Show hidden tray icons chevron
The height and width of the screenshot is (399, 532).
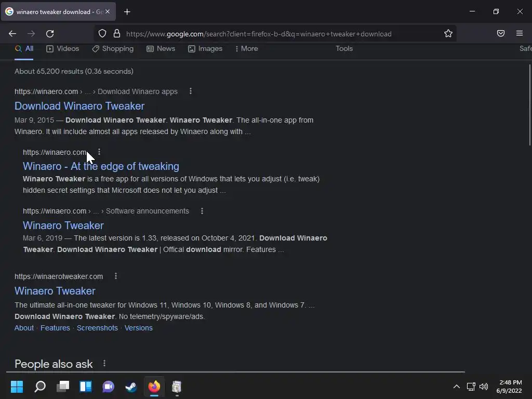point(457,387)
